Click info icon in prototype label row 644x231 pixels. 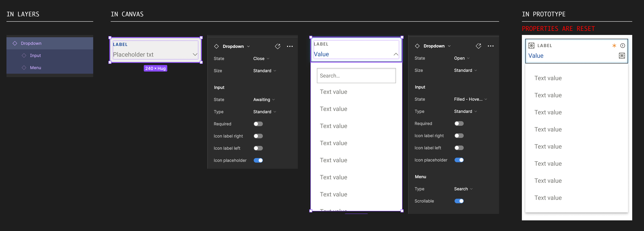point(623,45)
